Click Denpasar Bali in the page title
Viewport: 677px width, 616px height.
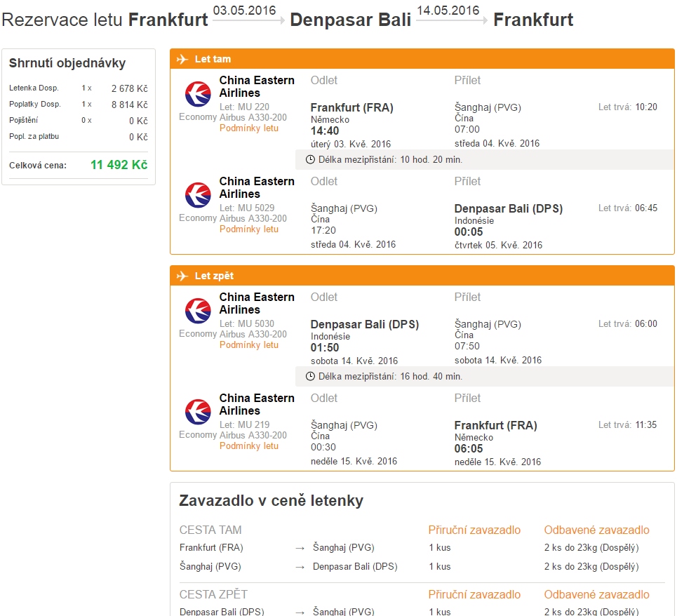(x=351, y=20)
